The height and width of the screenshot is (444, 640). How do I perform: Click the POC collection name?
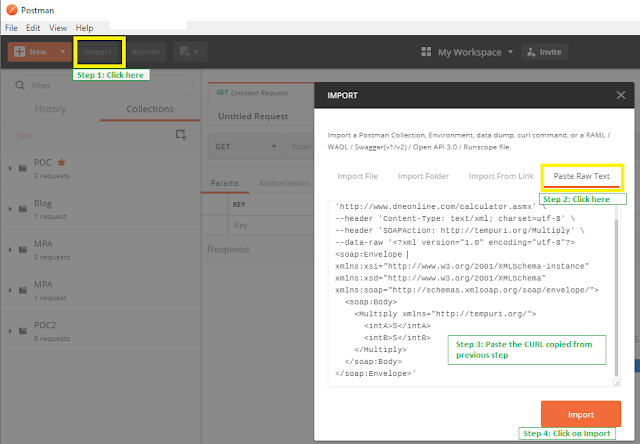42,162
